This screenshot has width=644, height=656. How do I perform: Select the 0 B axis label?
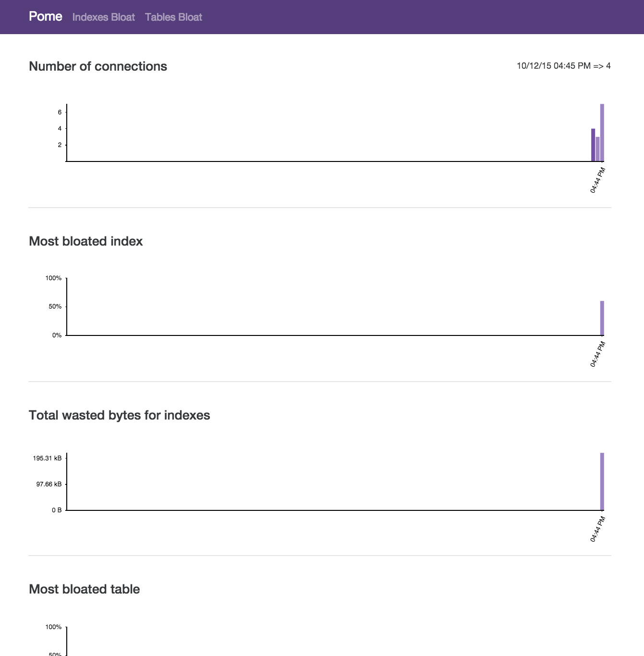57,510
